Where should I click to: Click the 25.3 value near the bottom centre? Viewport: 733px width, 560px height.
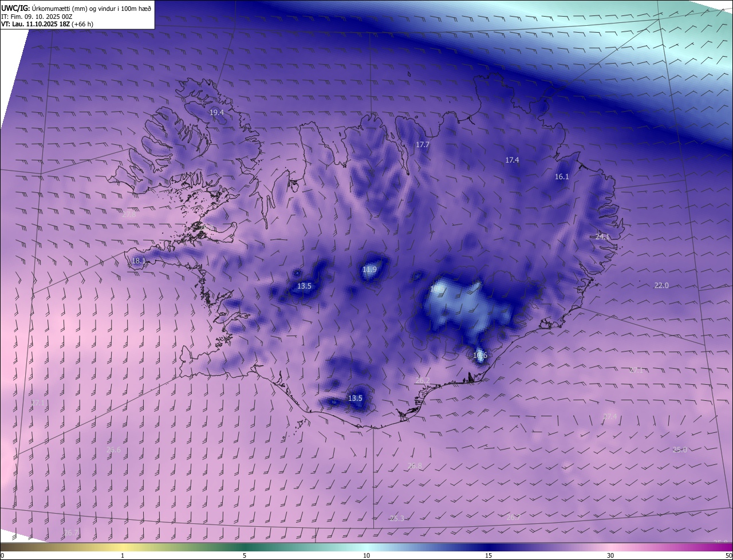click(397, 518)
